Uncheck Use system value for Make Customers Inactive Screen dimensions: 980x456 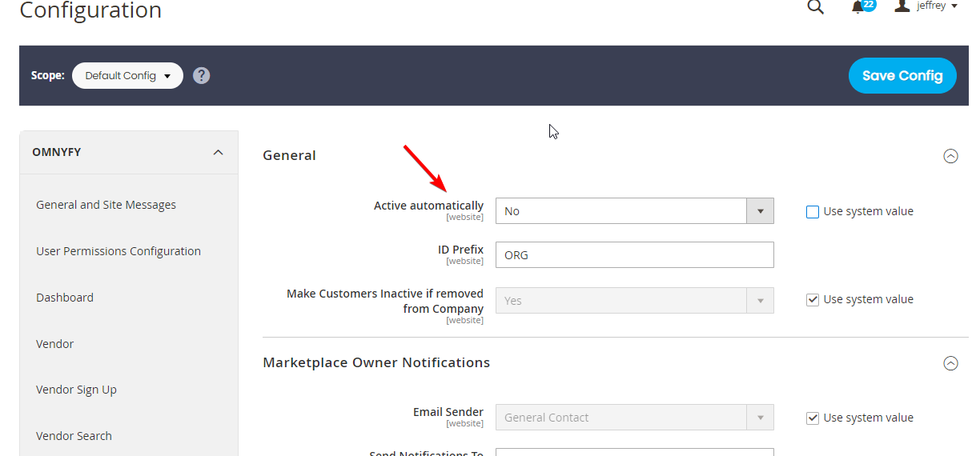click(x=813, y=300)
